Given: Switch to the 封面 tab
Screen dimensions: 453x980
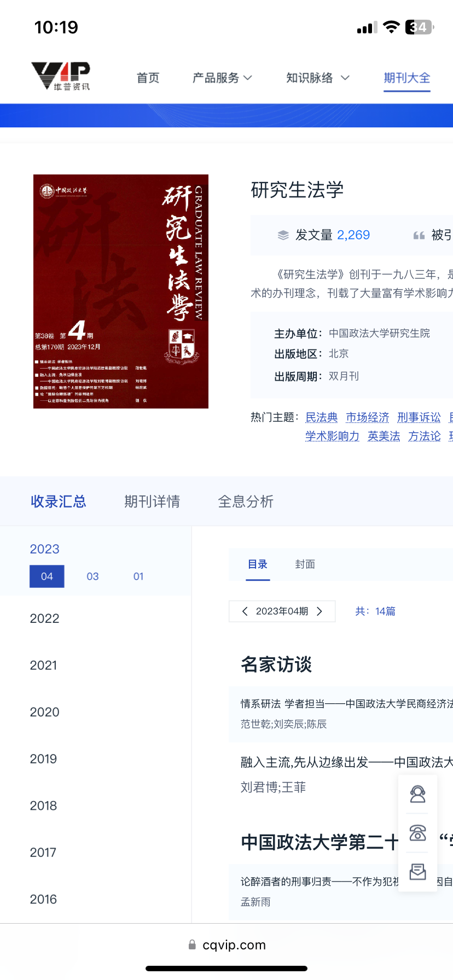Looking at the screenshot, I should click(305, 564).
